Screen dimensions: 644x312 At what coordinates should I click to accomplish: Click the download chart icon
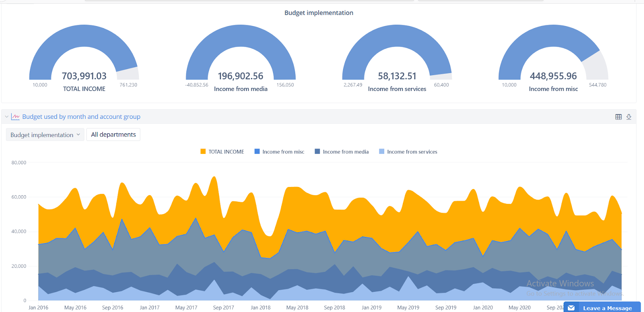[629, 117]
